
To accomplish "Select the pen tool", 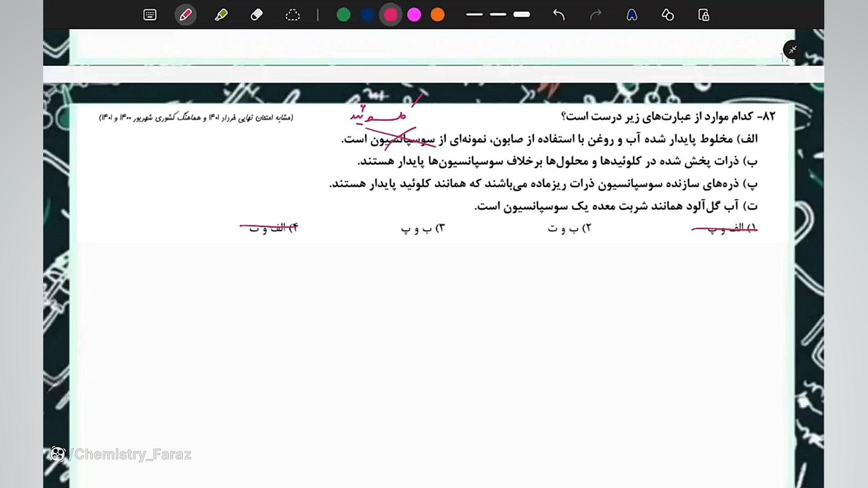I will tap(185, 15).
